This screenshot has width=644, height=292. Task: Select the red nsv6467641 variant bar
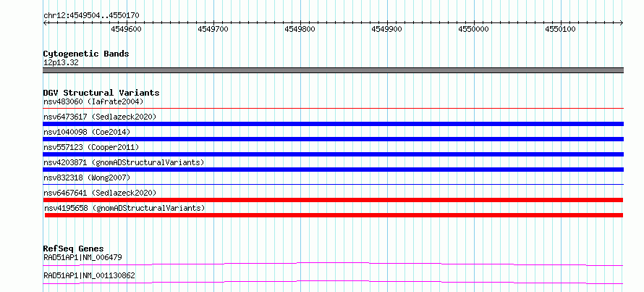pyautogui.click(x=333, y=200)
